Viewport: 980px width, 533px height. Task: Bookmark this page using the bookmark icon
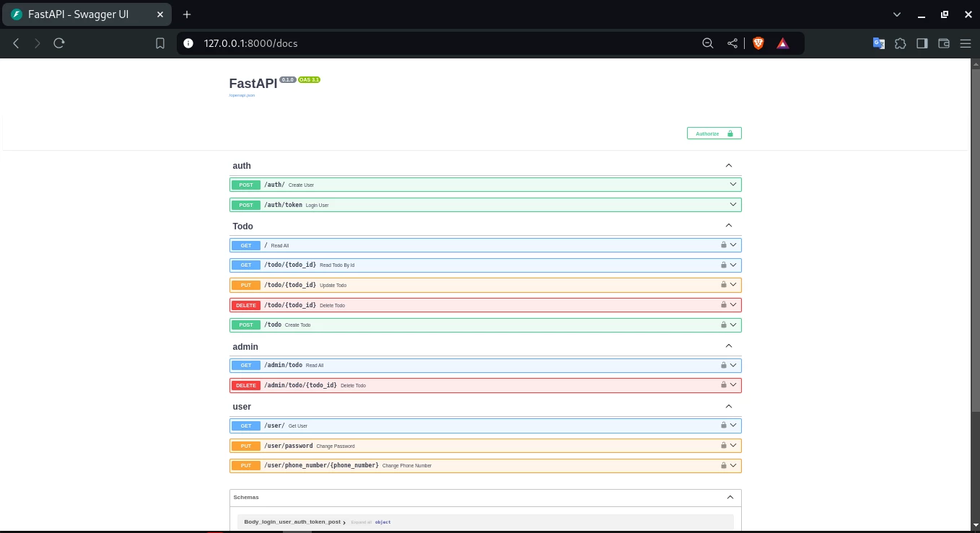[160, 43]
